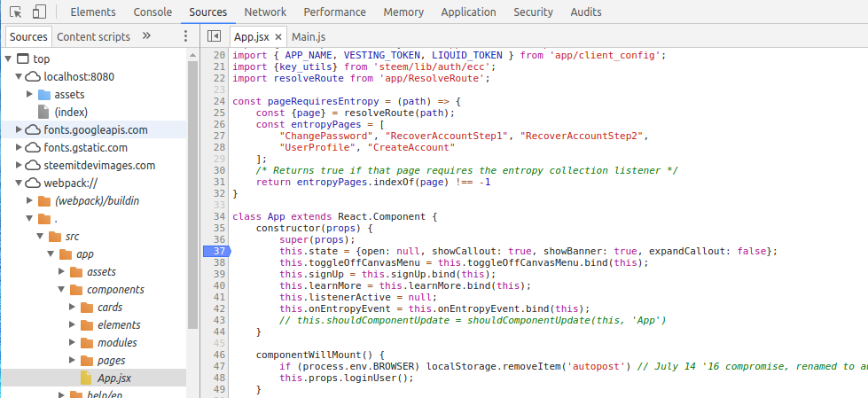Viewport: 868px width, 398px height.
Task: Open the navigator three-dot menu
Action: coord(186,36)
